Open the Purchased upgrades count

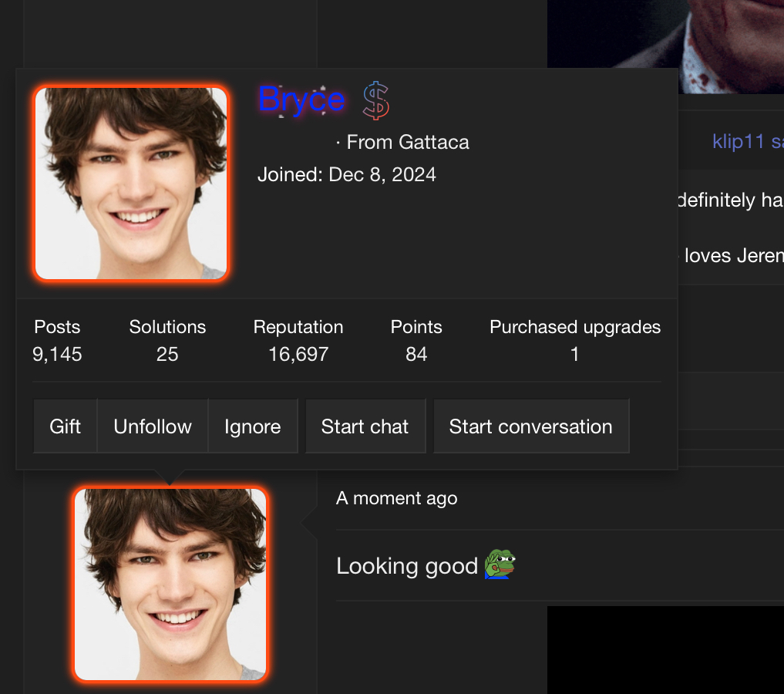coord(574,354)
